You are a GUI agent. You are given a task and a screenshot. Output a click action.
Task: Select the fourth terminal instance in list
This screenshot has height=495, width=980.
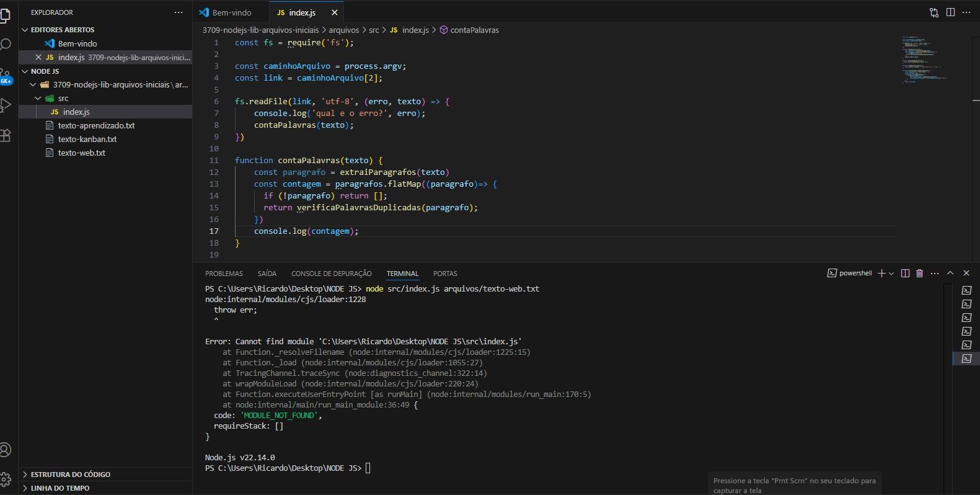pyautogui.click(x=966, y=331)
